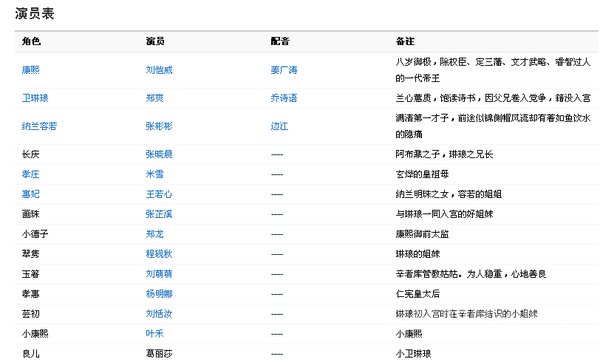Open actor link 程砚秋

pos(159,254)
